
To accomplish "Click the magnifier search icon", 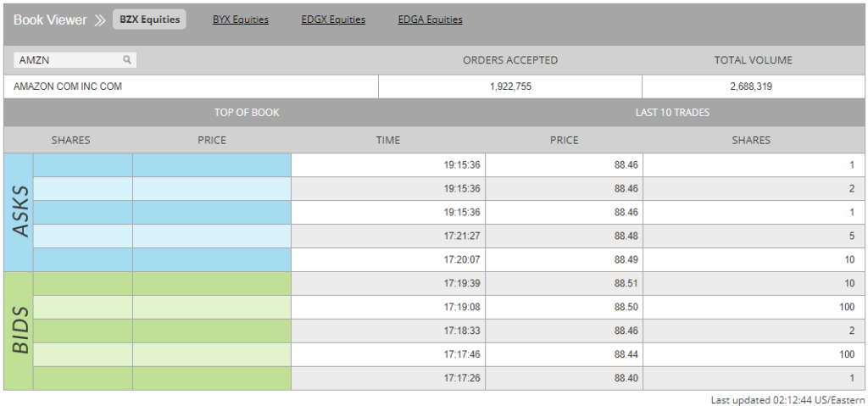I will [127, 60].
